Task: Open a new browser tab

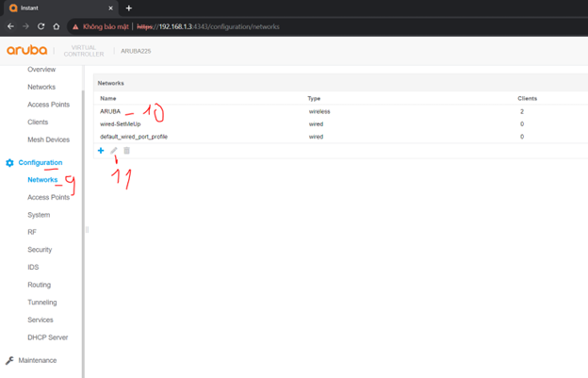Action: point(129,8)
